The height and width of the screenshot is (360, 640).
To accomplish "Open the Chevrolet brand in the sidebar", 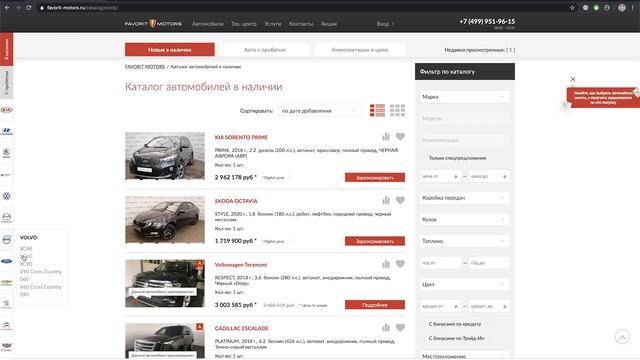I will point(7,282).
